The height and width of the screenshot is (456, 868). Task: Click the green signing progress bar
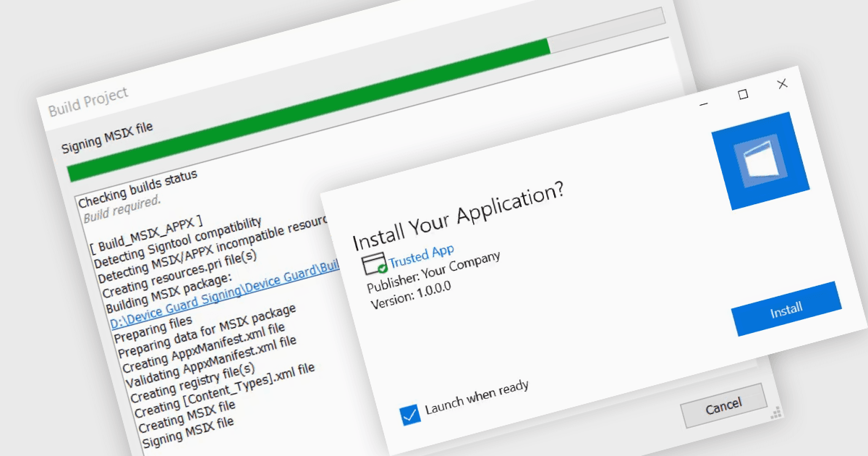point(309,110)
